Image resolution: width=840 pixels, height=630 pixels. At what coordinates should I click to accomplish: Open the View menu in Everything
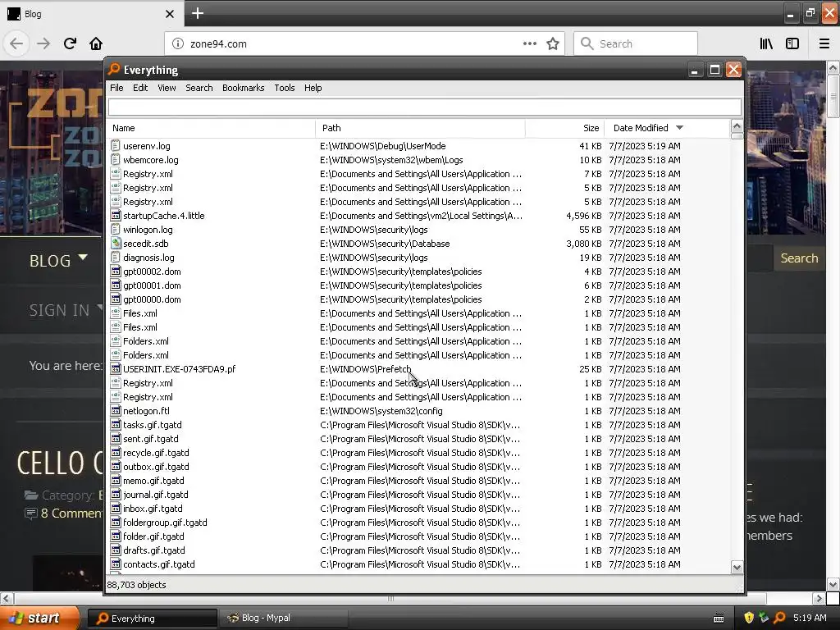167,88
